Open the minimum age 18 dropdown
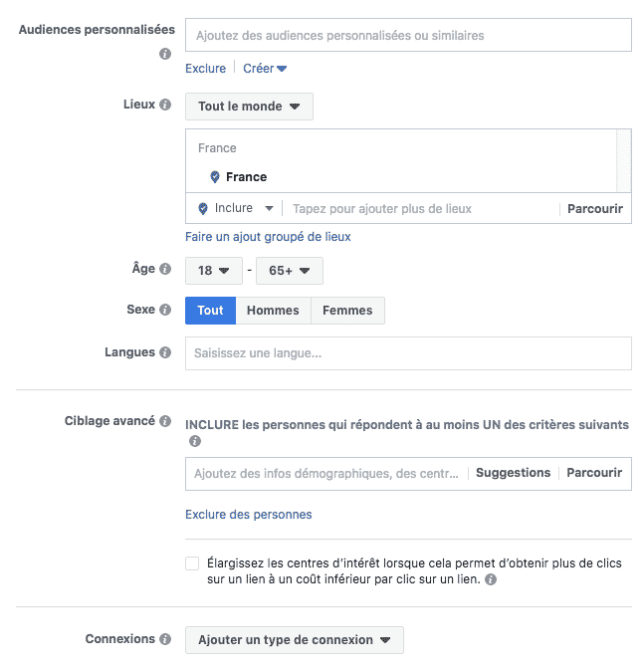The image size is (644, 669). click(213, 271)
